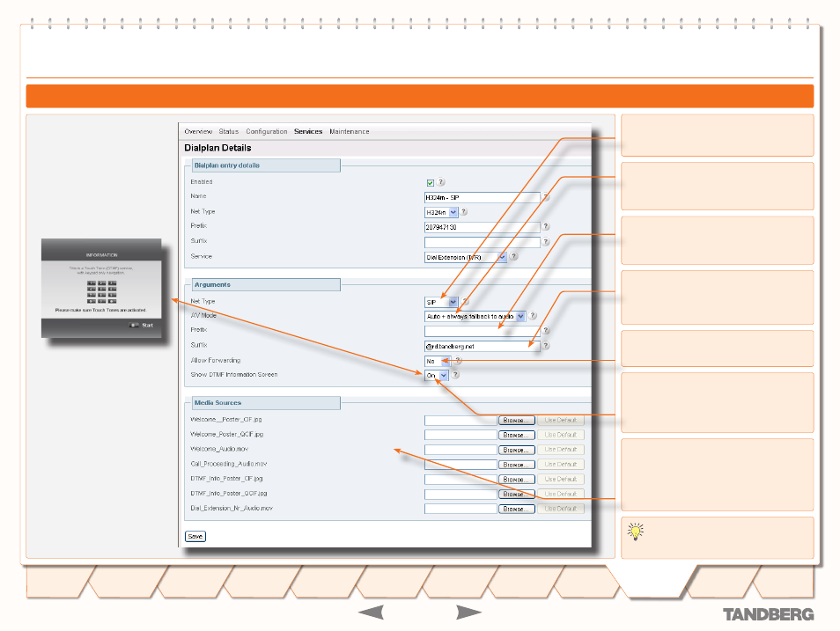This screenshot has height=631, width=840.
Task: Open help icon for dialplan entry Suffix field
Action: point(545,242)
